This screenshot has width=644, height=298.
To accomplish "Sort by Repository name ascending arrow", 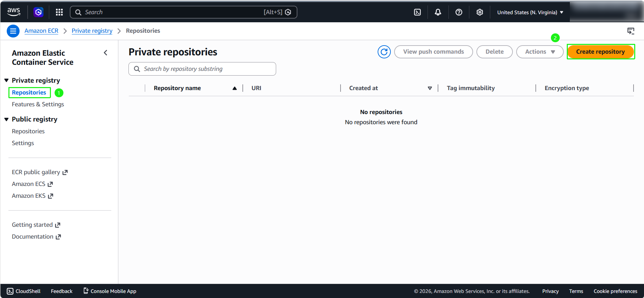I will 235,88.
